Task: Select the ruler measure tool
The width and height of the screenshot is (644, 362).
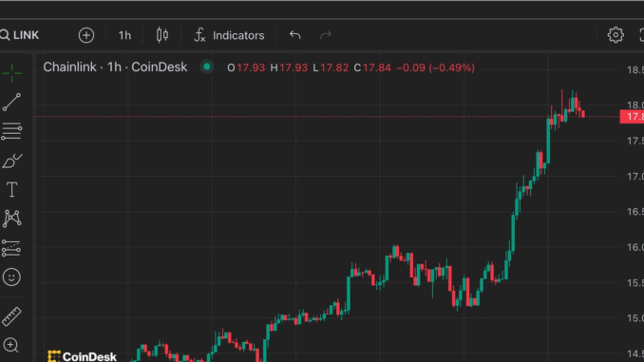Action: click(x=11, y=316)
